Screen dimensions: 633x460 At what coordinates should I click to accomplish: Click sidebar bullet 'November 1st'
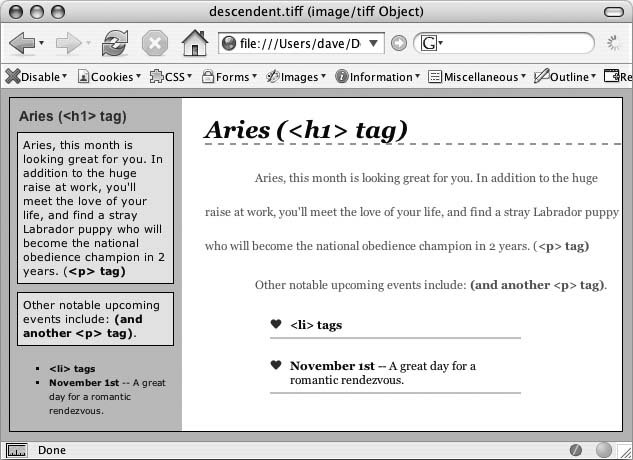click(x=84, y=383)
